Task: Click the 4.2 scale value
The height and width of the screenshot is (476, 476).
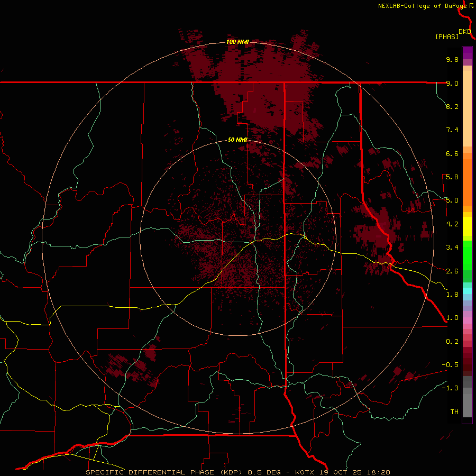Action: point(452,224)
